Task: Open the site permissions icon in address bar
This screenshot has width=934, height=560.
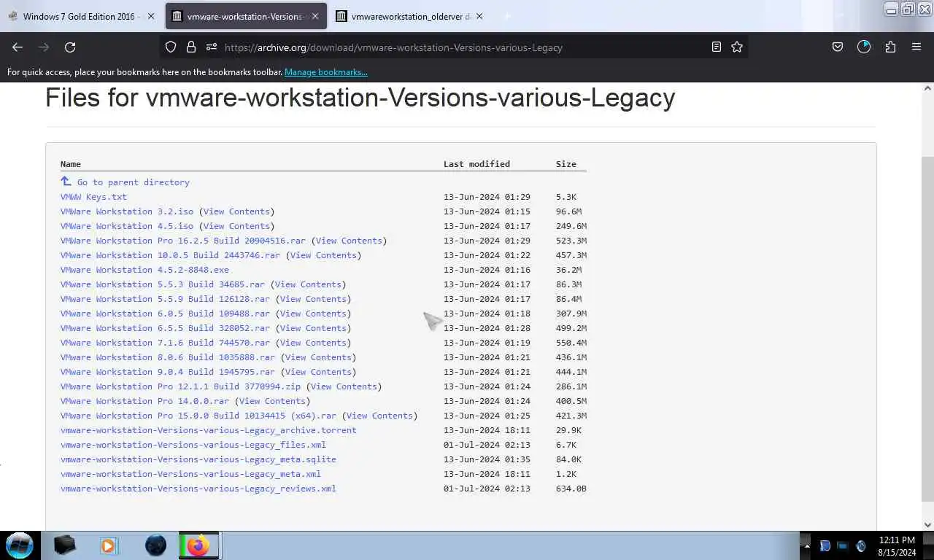Action: click(212, 47)
